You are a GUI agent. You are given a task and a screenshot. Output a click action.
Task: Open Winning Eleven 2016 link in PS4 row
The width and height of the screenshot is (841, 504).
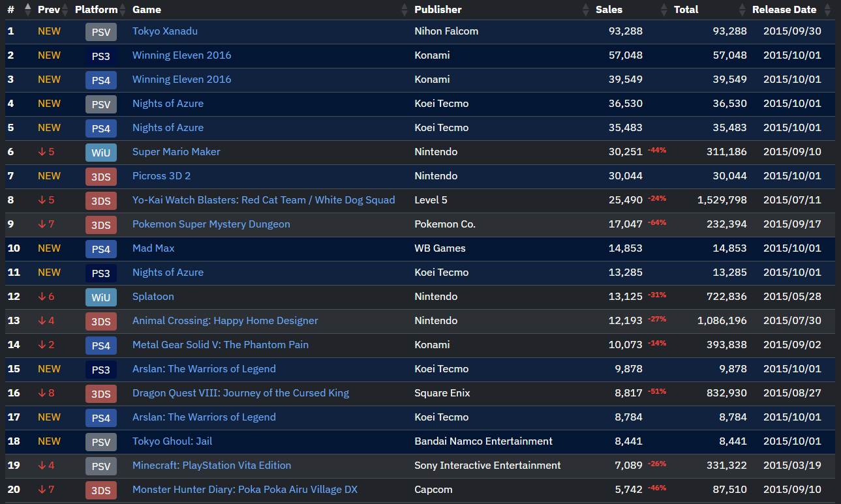(182, 80)
